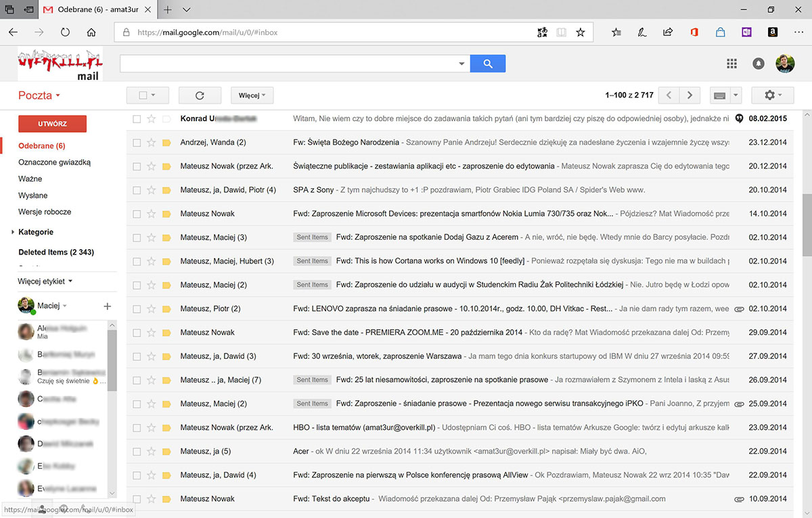
Task: Click the blue search button
Action: [x=488, y=64]
